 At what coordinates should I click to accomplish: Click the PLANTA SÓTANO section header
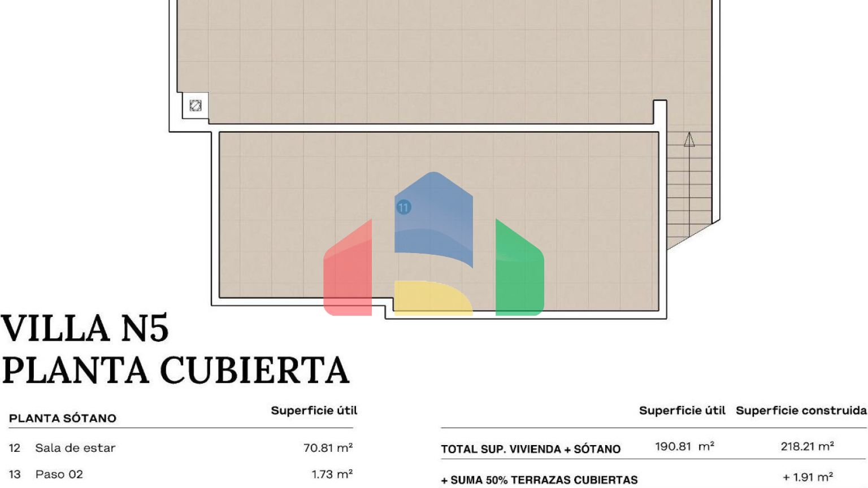click(63, 419)
